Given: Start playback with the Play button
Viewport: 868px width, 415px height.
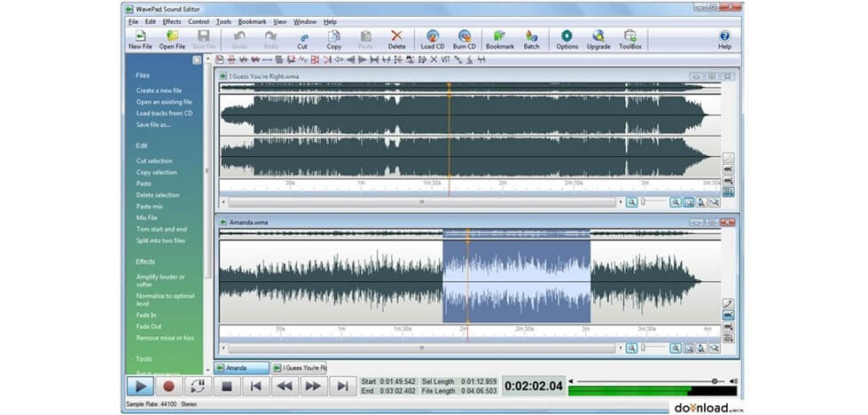Looking at the screenshot, I should (140, 386).
